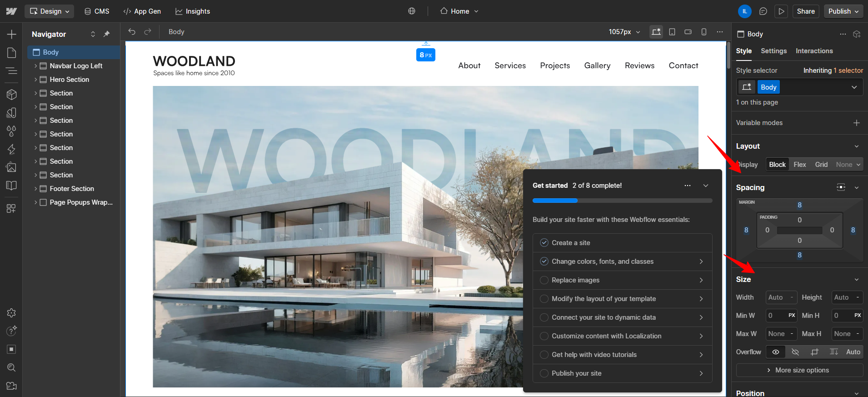Open the style selector dropdown arrow
The width and height of the screenshot is (868, 397).
pos(854,87)
